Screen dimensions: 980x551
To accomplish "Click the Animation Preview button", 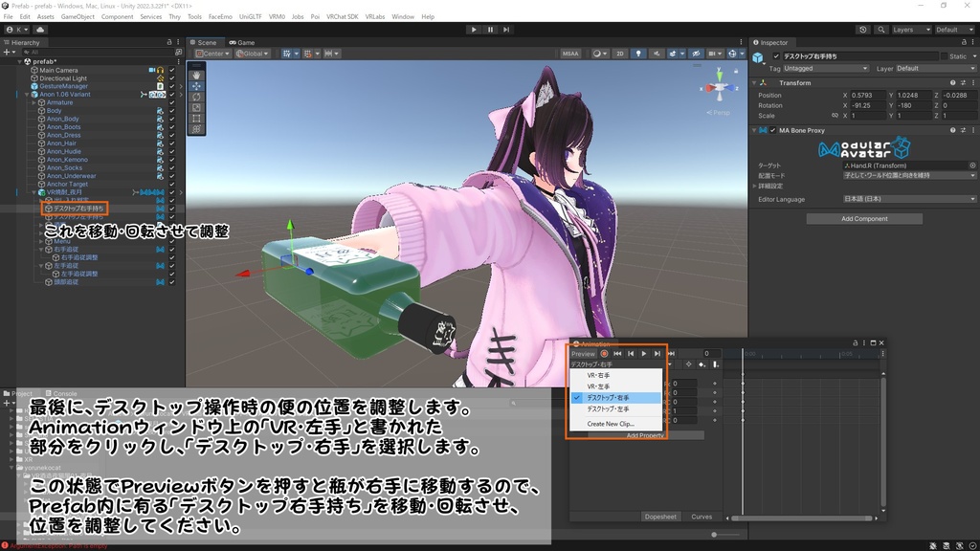I will coord(583,354).
